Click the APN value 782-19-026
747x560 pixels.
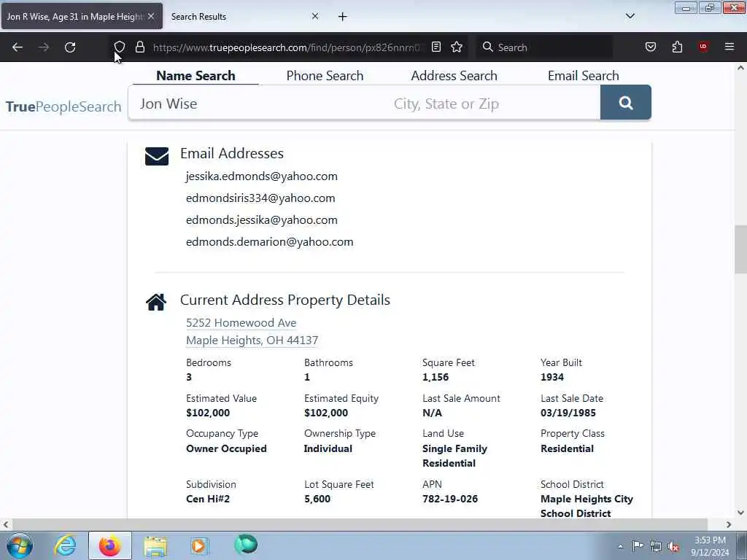449,499
